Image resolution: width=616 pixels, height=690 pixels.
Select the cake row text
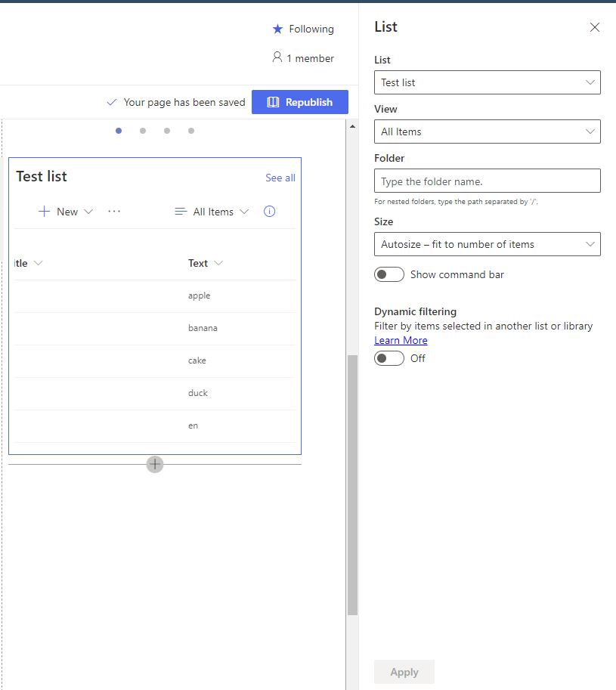(x=197, y=360)
